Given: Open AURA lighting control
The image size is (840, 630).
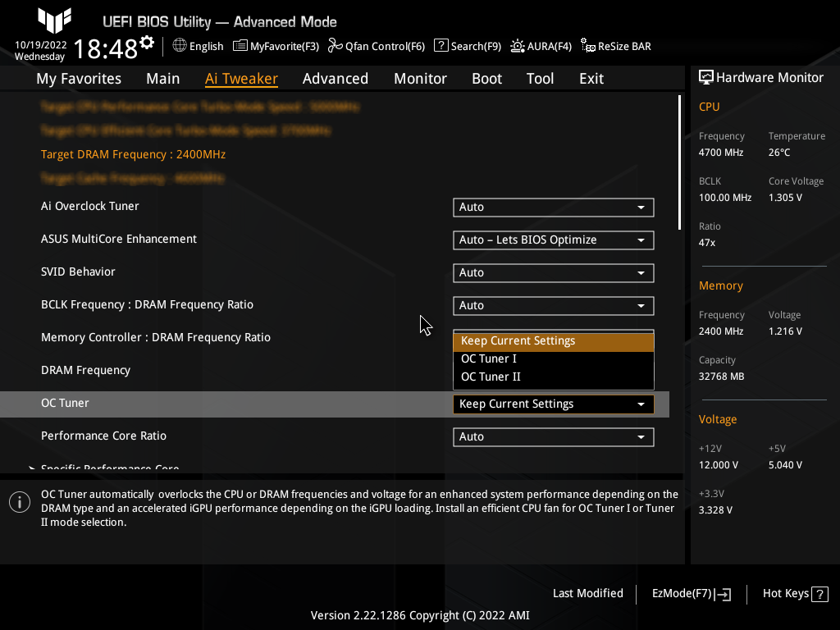Looking at the screenshot, I should 516,47.
